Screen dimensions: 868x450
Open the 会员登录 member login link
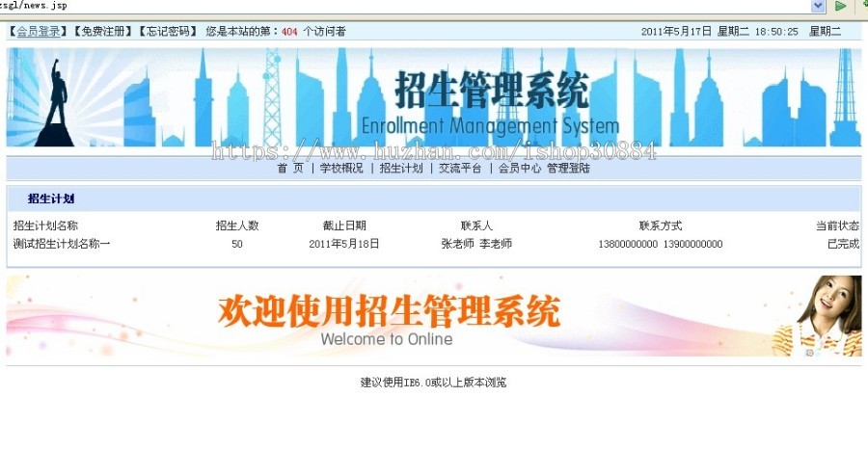pyautogui.click(x=39, y=32)
